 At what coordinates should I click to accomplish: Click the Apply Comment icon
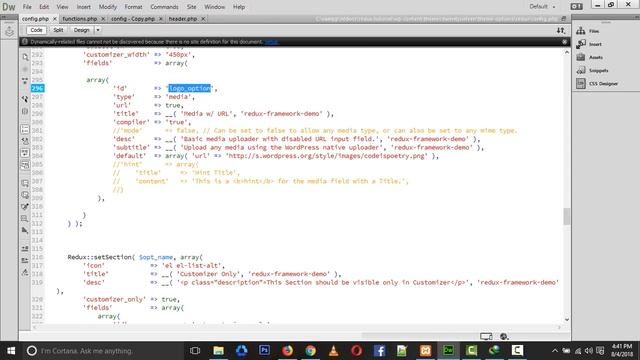pos(25,183)
